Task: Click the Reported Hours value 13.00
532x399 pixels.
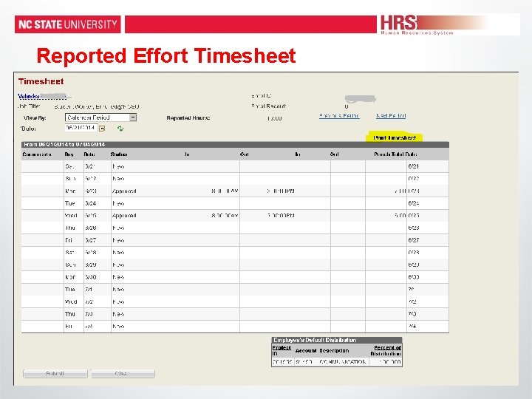Action: [274, 118]
